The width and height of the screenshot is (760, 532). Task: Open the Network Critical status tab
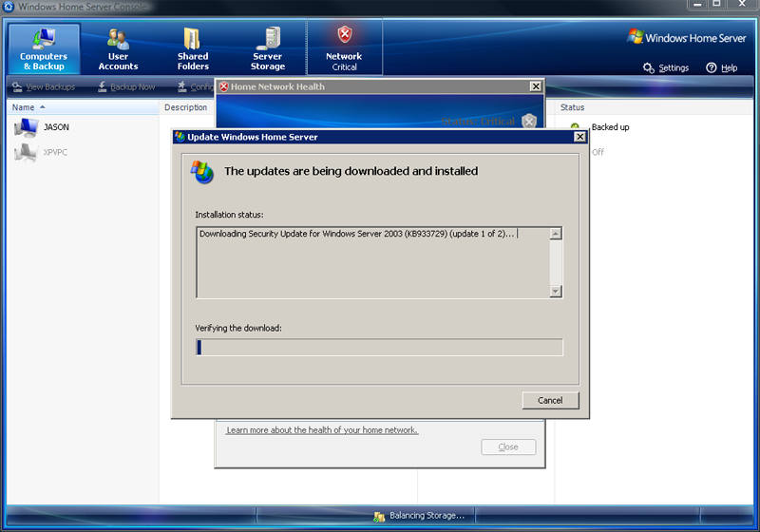tap(345, 47)
